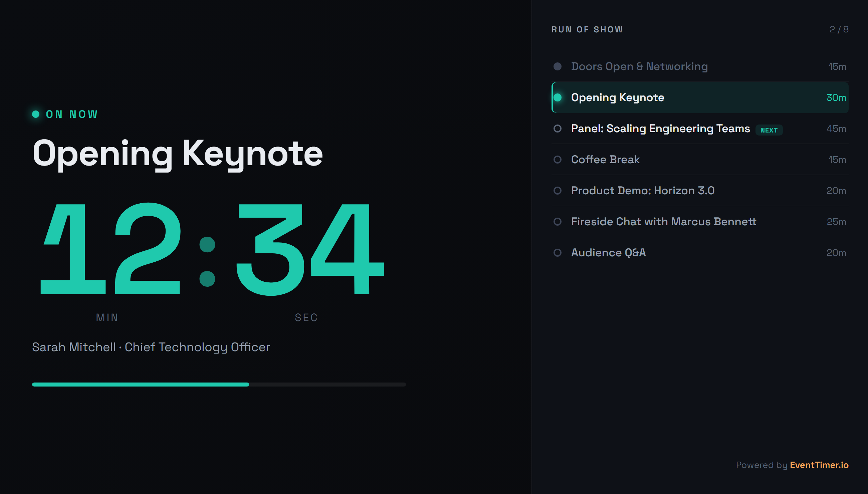
Task: Click the ON NOW live indicator dot
Action: tap(36, 114)
